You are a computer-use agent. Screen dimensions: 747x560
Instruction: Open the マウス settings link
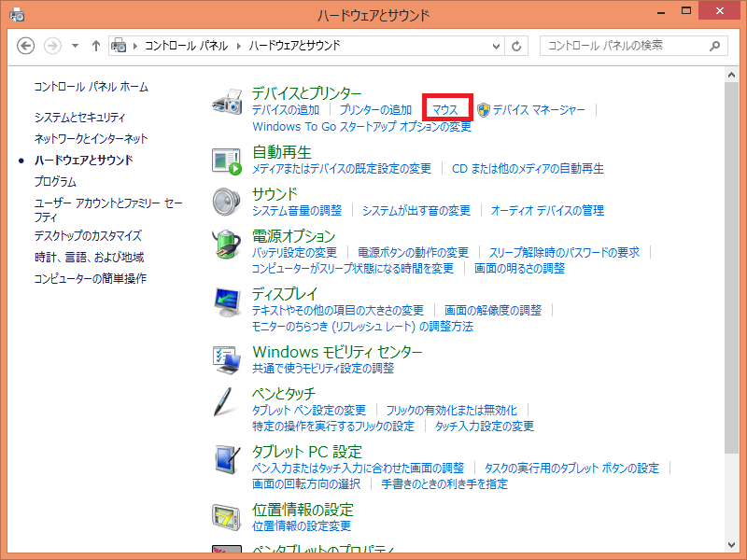(447, 107)
